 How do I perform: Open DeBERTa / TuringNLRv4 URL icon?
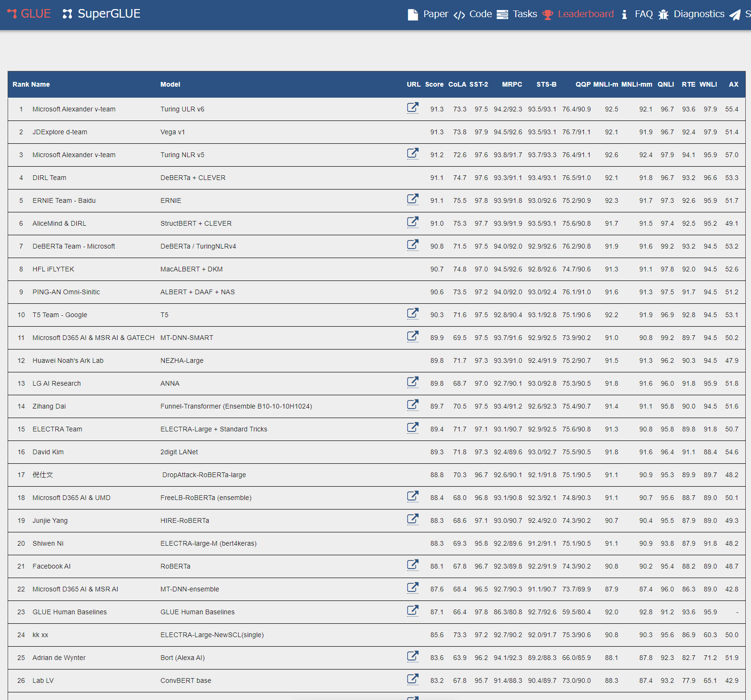(x=413, y=245)
